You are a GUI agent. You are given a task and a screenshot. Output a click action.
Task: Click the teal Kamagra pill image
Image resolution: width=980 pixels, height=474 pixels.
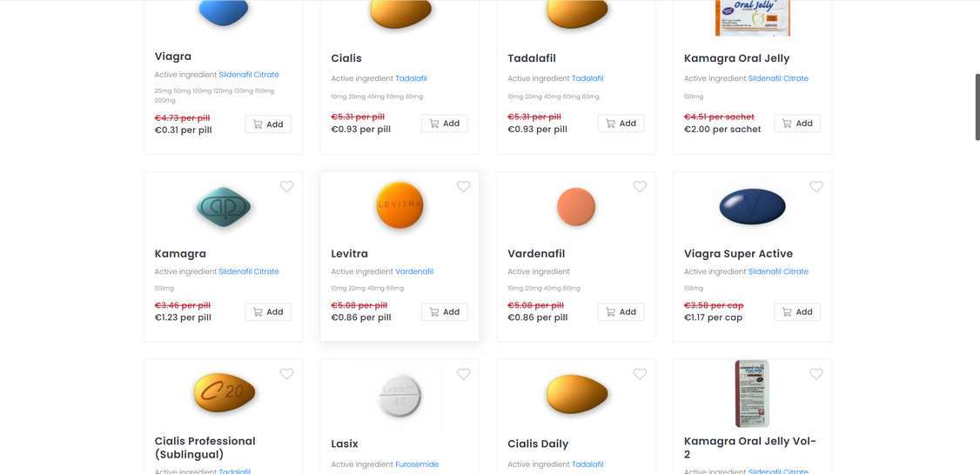point(224,207)
